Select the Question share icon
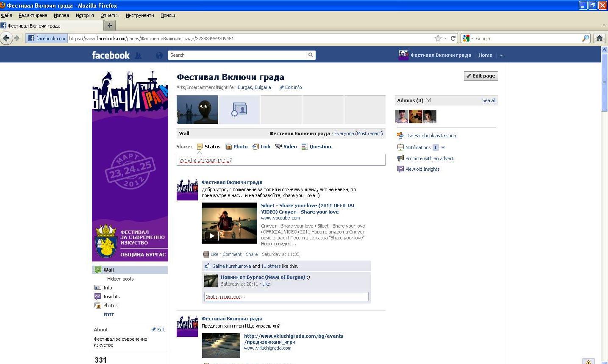This screenshot has width=608, height=364. point(305,147)
